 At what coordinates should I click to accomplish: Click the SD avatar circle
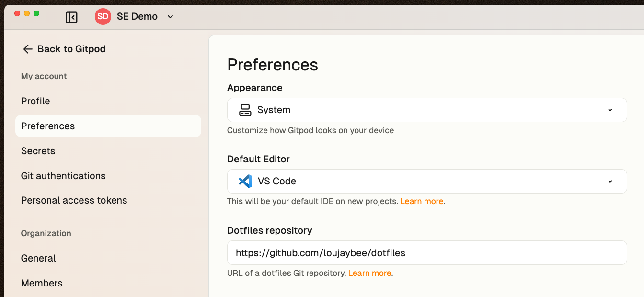pyautogui.click(x=103, y=16)
